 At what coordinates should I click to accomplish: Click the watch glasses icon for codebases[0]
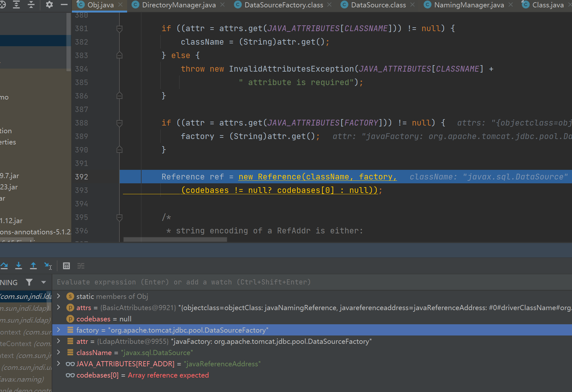tap(70, 375)
